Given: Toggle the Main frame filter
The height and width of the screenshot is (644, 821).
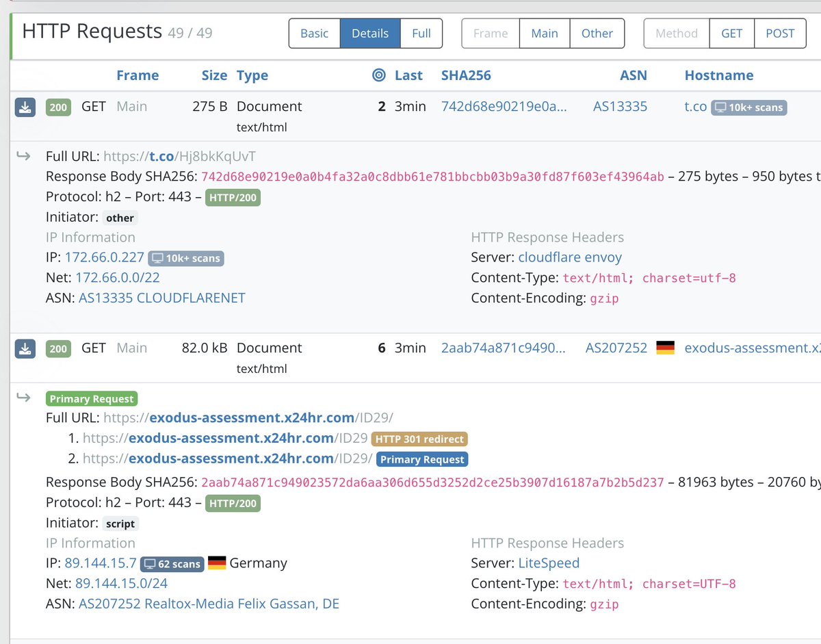Looking at the screenshot, I should (544, 33).
